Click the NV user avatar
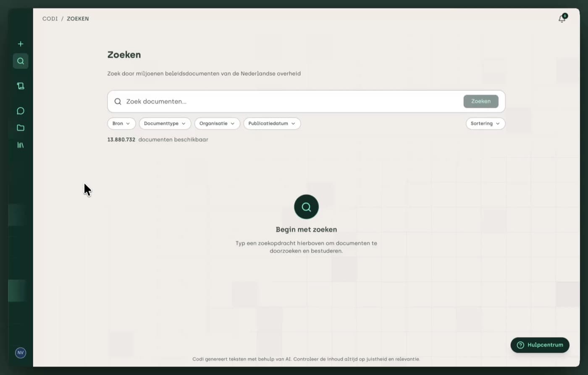The image size is (588, 375). click(21, 353)
